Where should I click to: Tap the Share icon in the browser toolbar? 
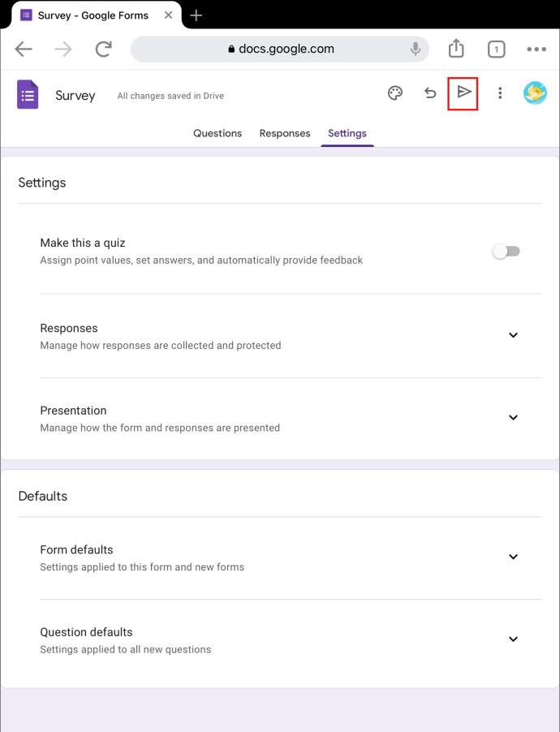point(455,49)
